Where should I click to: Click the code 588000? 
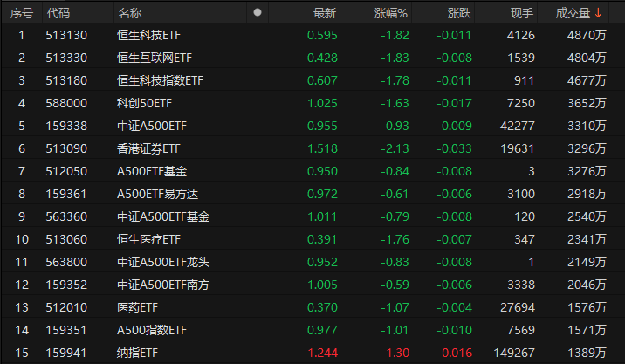click(66, 103)
